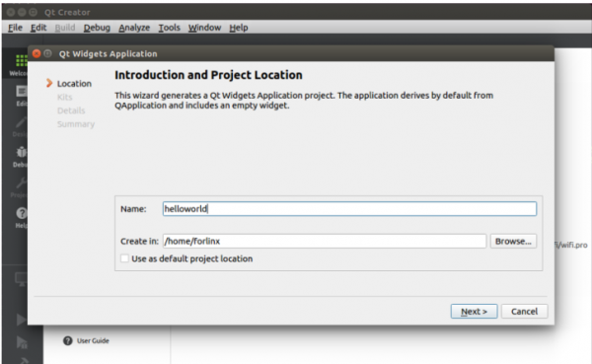Click the Next button
The image size is (592, 364).
[474, 312]
